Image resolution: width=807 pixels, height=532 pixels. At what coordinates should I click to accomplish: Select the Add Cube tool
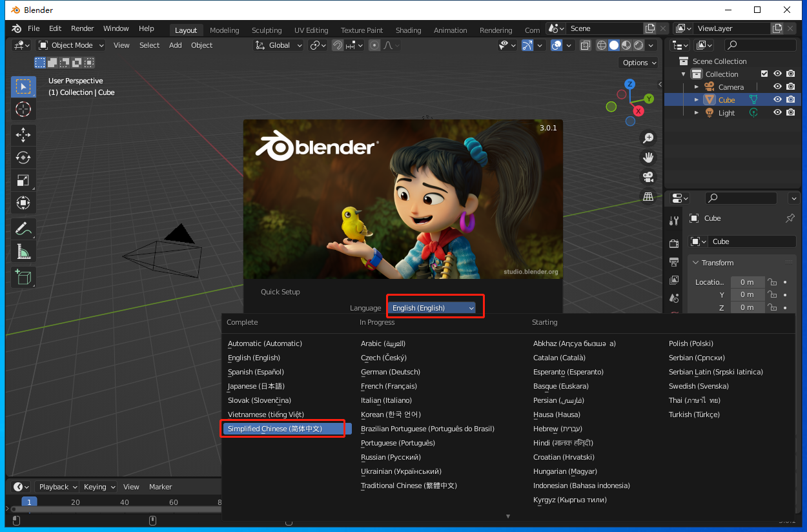23,277
